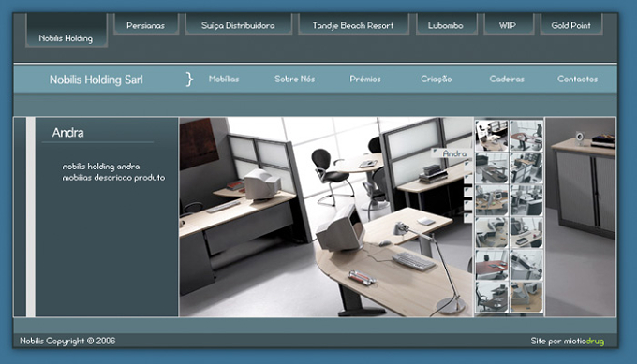Click the mioticdrug site credit link

click(584, 342)
